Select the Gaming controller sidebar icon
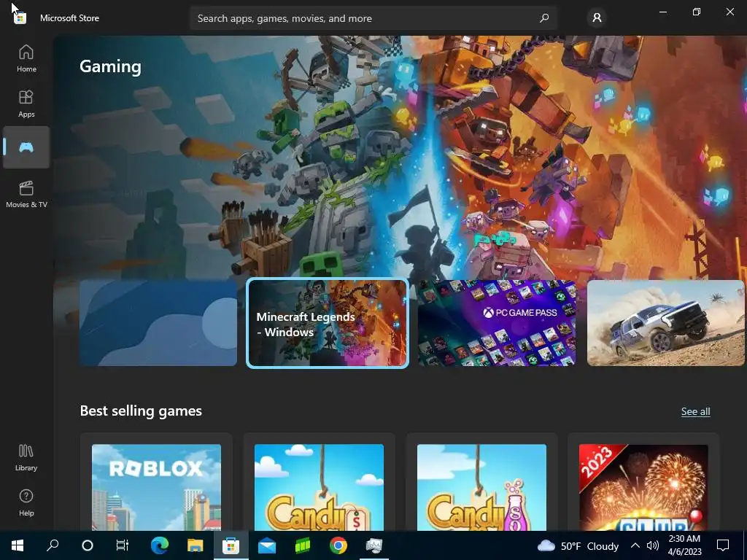The width and height of the screenshot is (747, 560). click(26, 147)
